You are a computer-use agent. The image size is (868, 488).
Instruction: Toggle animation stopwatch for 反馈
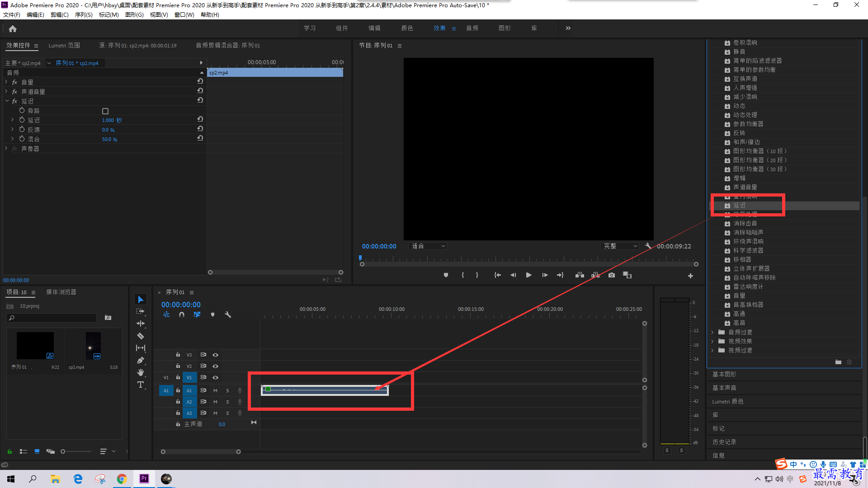coord(22,129)
